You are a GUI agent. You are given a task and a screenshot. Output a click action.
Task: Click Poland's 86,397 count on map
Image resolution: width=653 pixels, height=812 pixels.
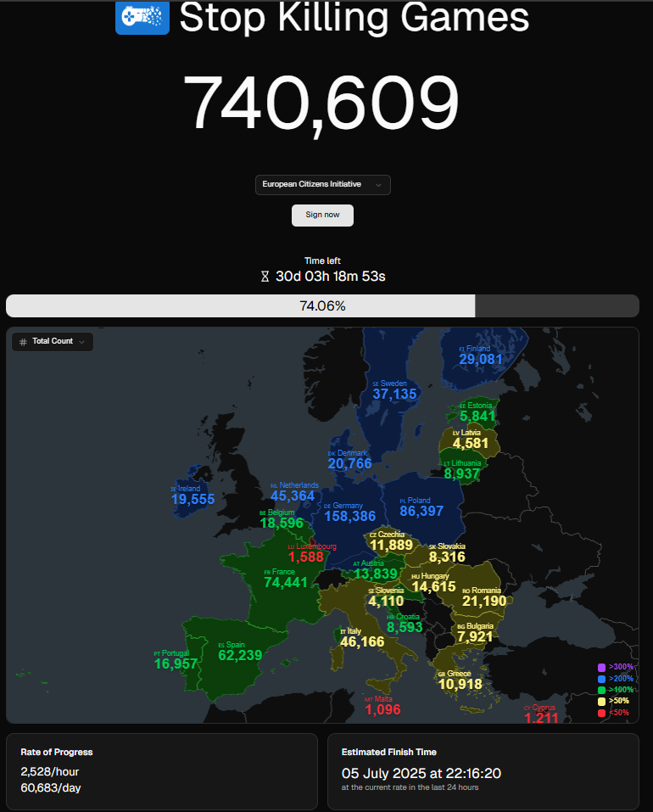coord(421,512)
